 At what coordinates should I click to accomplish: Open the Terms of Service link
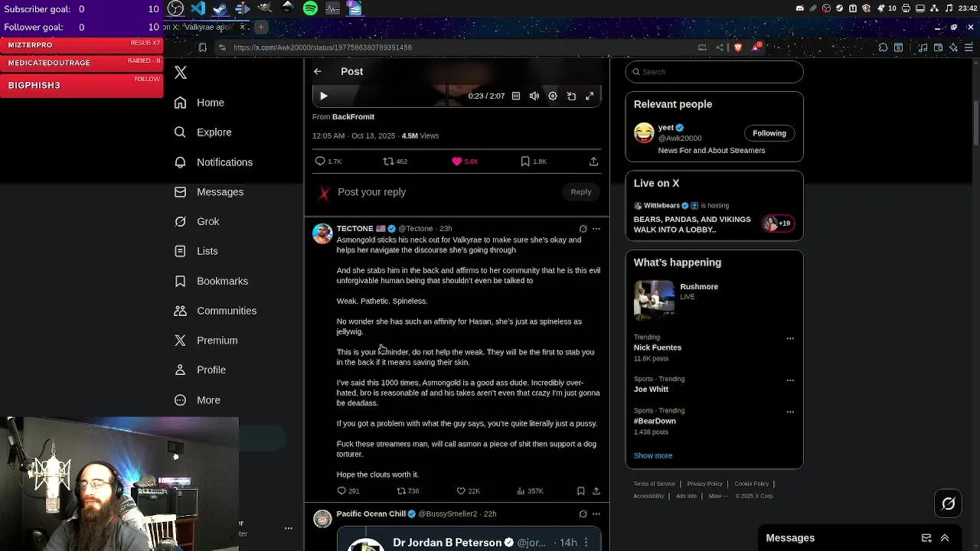click(x=654, y=484)
